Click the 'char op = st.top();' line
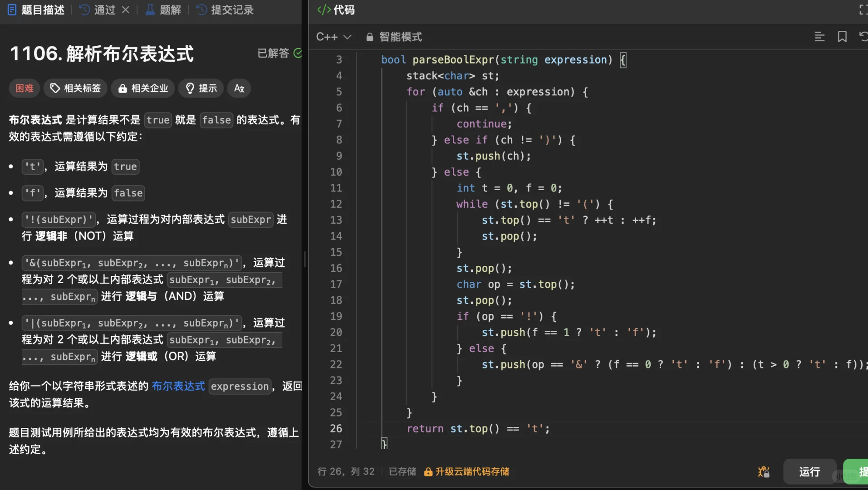This screenshot has height=490, width=868. (515, 284)
